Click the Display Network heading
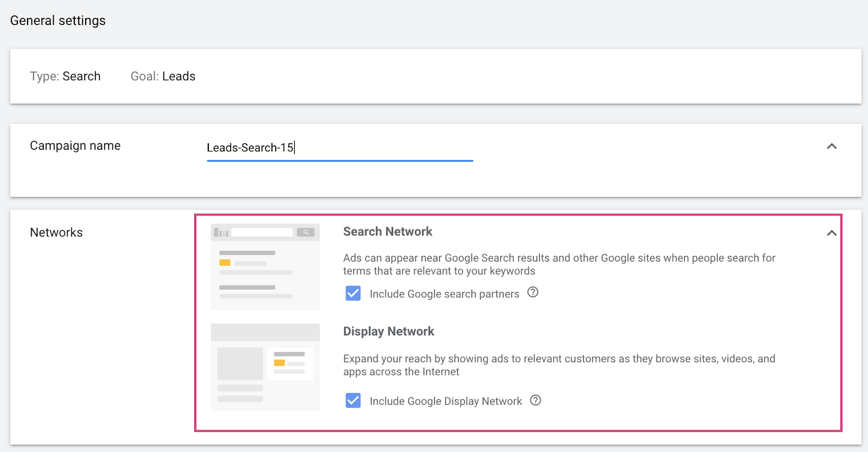Screen dimensions: 868x452 (388, 332)
